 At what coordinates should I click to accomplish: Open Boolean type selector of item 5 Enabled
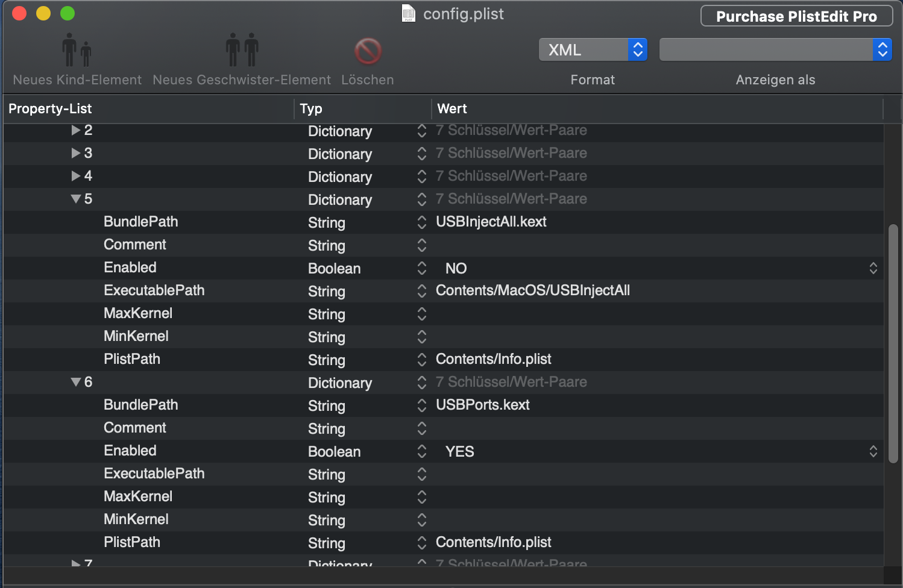tap(422, 268)
